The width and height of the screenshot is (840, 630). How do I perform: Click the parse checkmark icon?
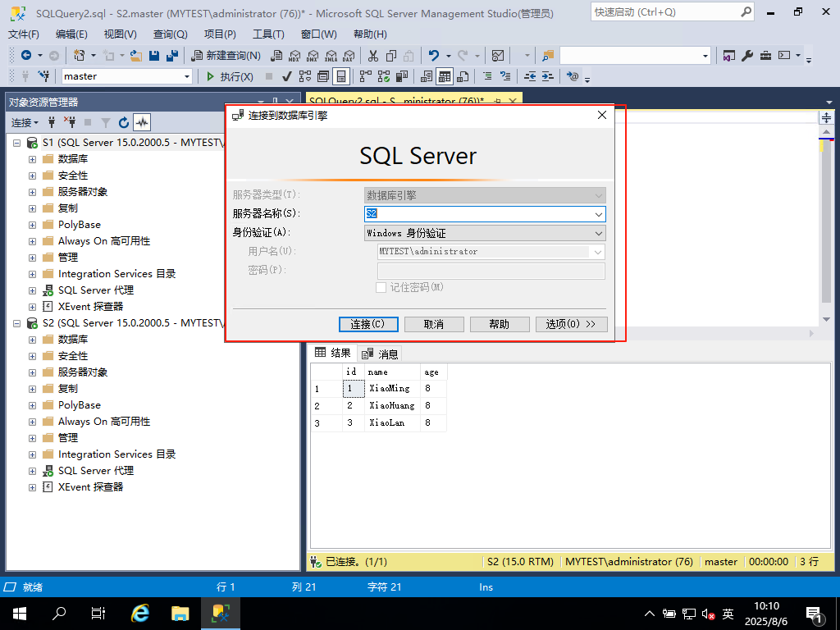coord(286,76)
